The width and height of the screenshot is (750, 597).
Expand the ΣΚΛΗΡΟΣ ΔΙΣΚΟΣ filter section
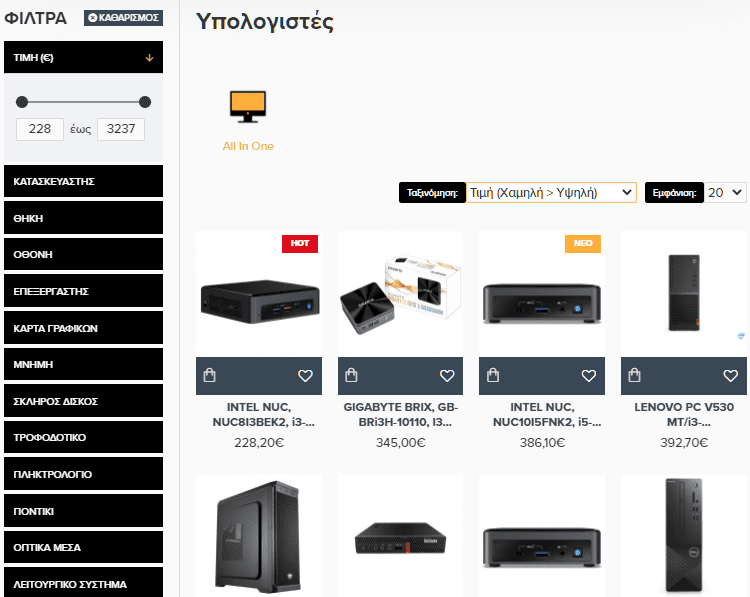click(83, 401)
